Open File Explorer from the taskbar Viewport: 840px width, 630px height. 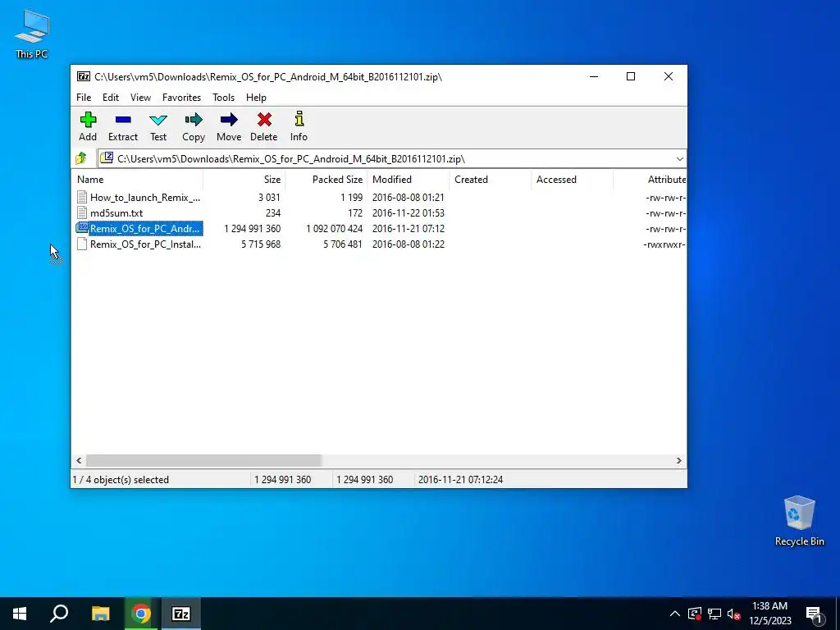[100, 614]
